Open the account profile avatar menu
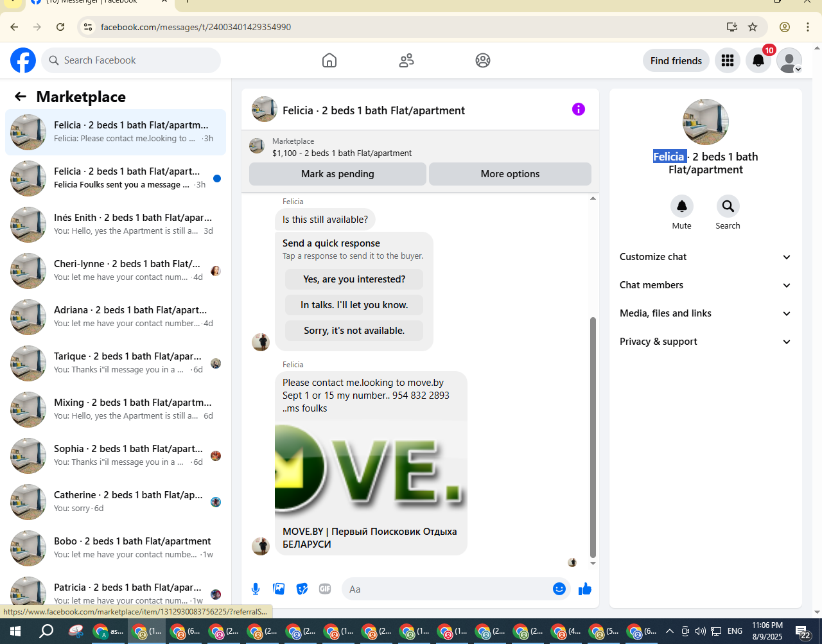The height and width of the screenshot is (644, 822). tap(789, 60)
